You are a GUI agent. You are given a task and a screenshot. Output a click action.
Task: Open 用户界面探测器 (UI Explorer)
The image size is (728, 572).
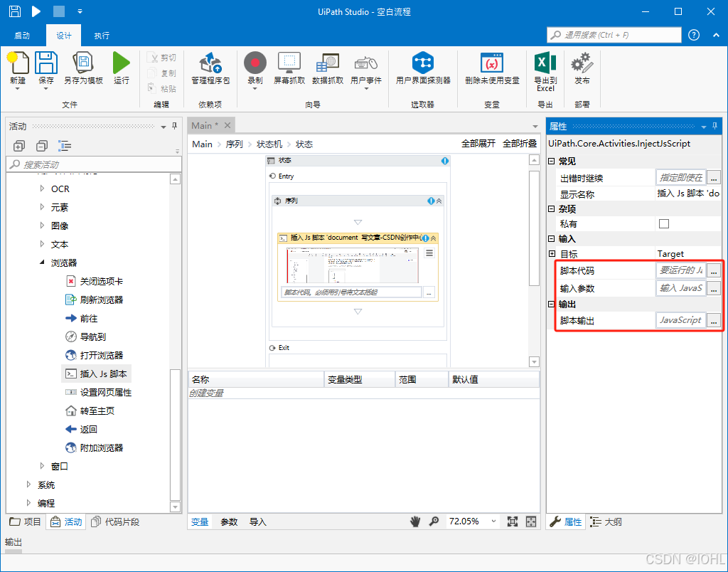tap(423, 63)
